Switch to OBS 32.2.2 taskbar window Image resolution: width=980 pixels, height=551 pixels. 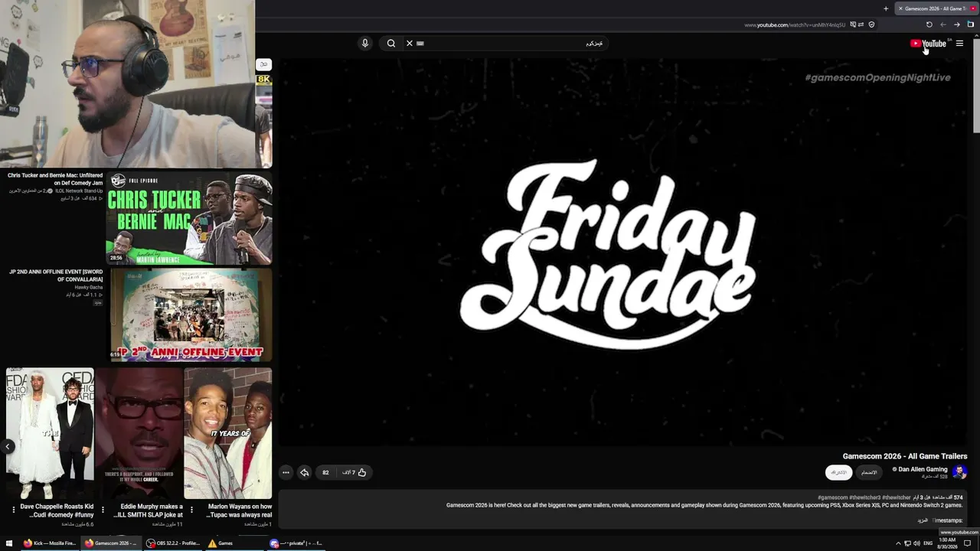pos(173,543)
